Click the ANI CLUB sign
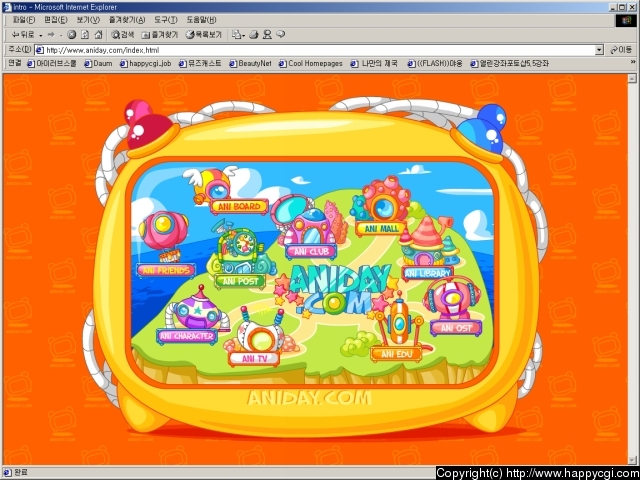 311,251
